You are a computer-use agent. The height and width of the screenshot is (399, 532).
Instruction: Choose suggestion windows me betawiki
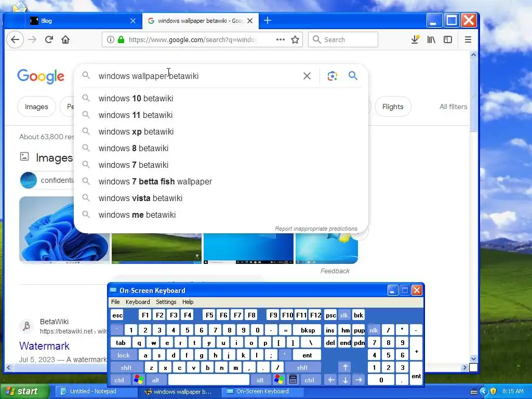[220, 215]
